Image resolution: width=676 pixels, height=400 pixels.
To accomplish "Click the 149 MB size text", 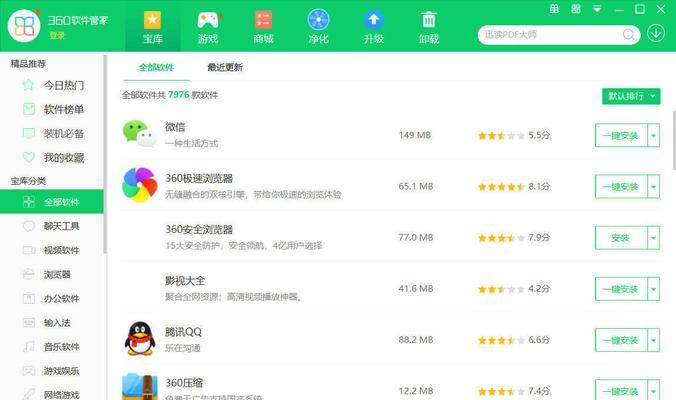I will (x=415, y=135).
